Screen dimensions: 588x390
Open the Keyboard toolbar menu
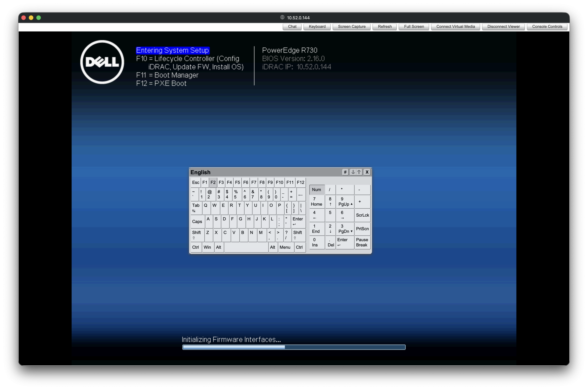[317, 27]
